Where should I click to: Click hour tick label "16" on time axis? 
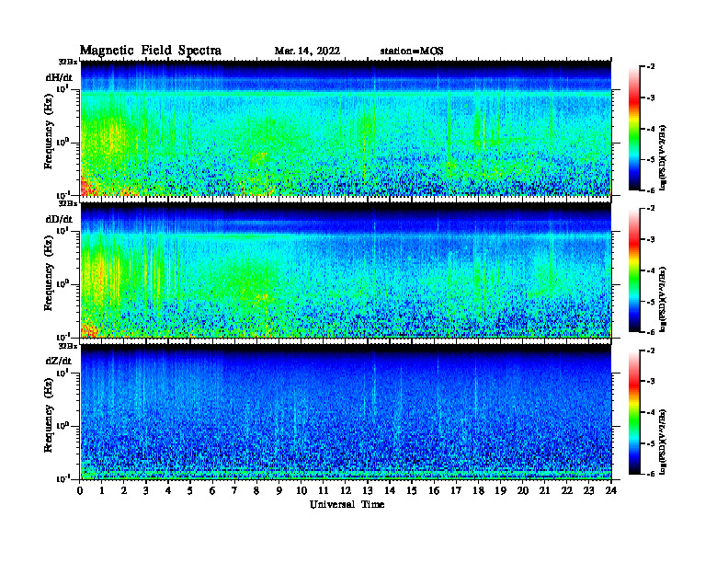coord(434,491)
